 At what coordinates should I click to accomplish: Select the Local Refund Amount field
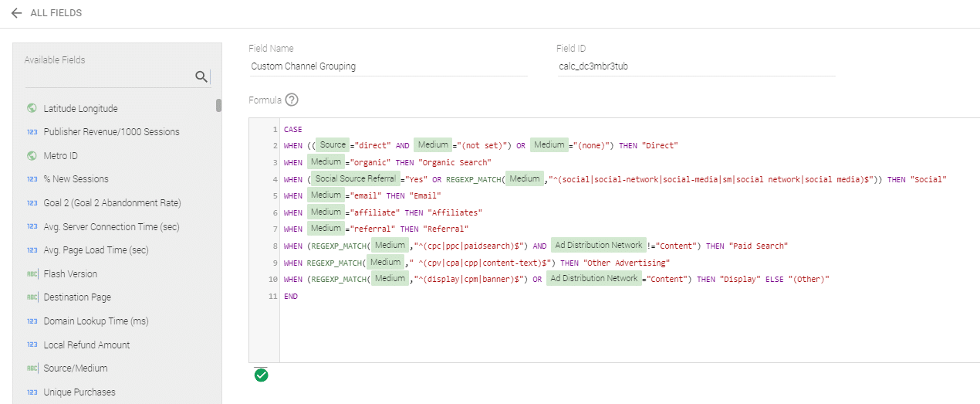pyautogui.click(x=86, y=345)
